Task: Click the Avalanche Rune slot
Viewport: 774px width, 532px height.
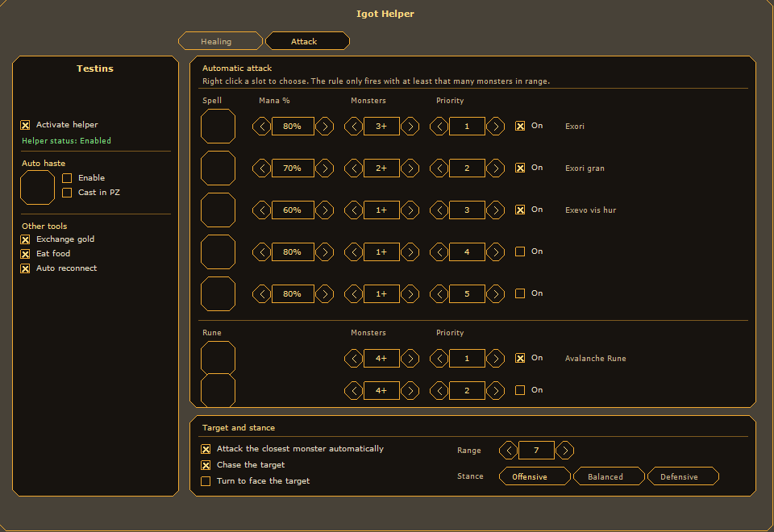Action: (218, 358)
